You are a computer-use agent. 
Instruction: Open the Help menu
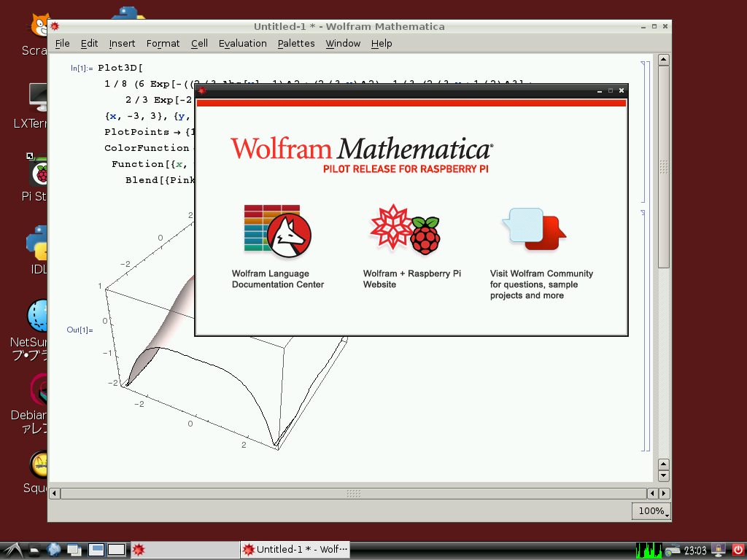pyautogui.click(x=382, y=43)
